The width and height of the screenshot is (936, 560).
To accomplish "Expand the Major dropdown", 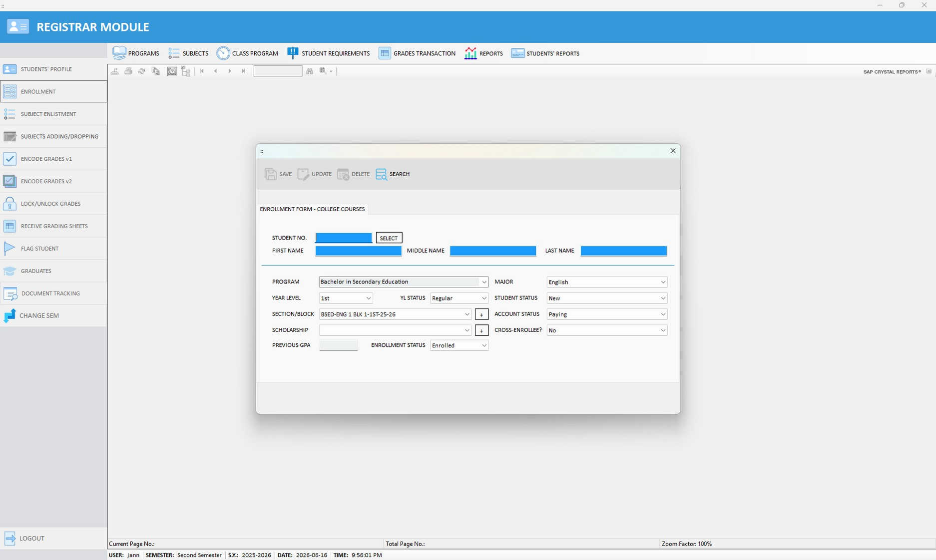I will pos(663,282).
